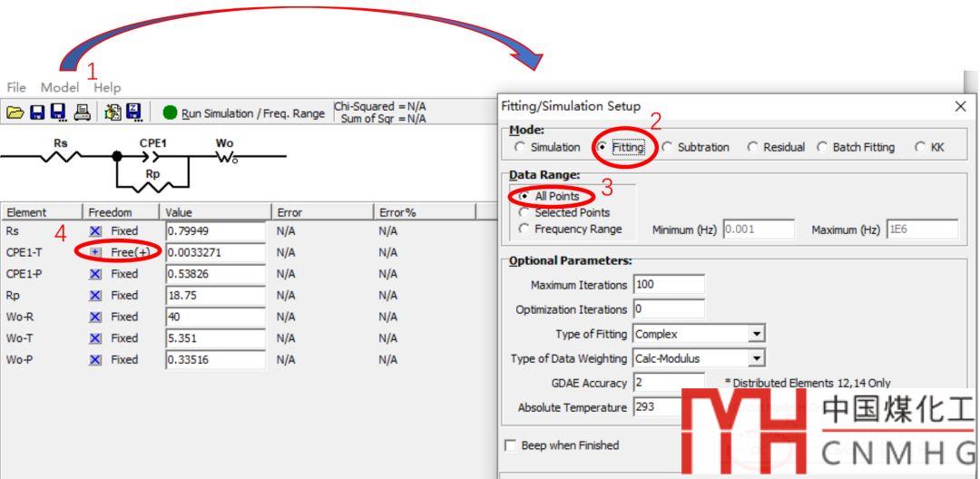The height and width of the screenshot is (479, 980).
Task: Click the Minimum (Hz) frequency field
Action: point(759,230)
